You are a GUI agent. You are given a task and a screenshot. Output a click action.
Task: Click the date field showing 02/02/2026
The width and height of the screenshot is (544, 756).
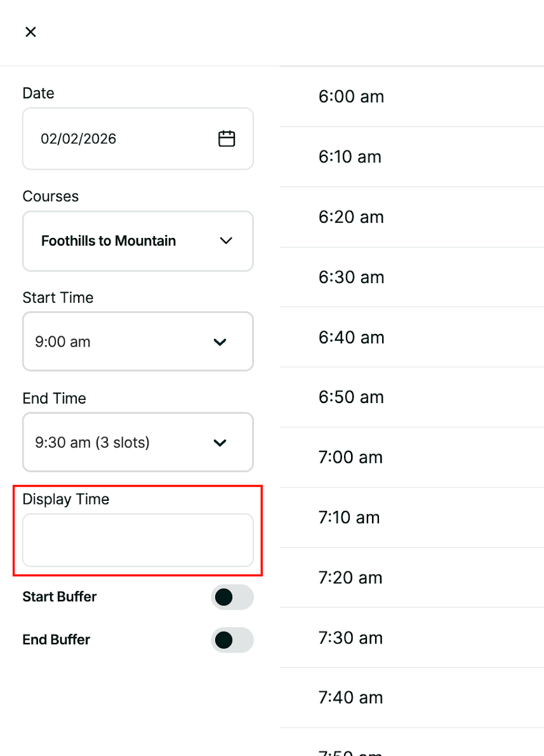click(114, 138)
